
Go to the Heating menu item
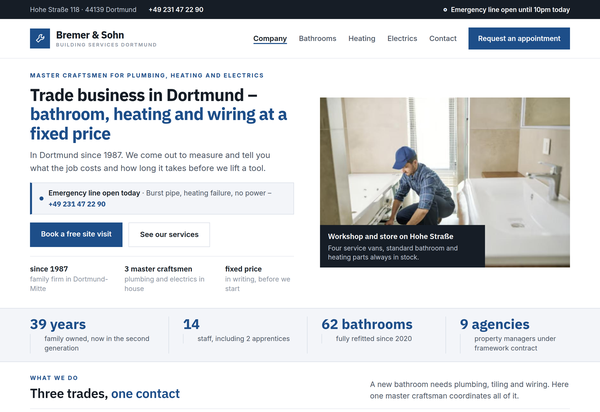[x=362, y=39]
